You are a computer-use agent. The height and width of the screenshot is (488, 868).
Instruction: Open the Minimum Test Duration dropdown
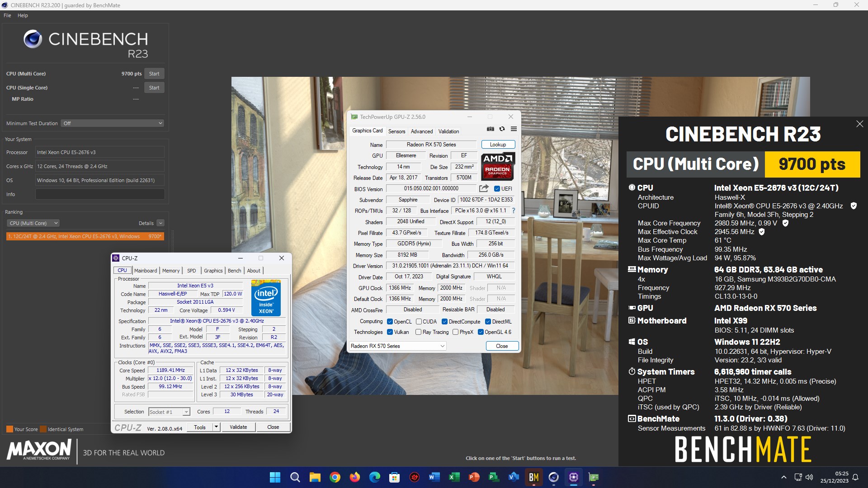112,123
